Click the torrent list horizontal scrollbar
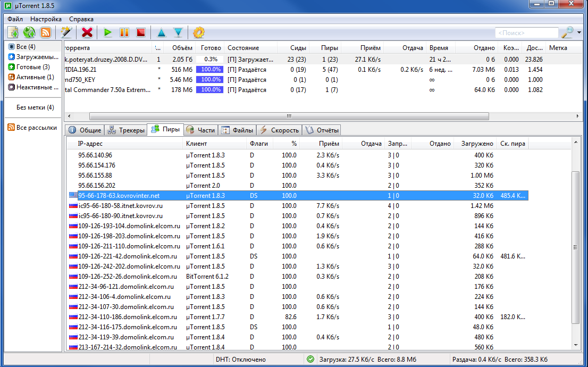 289,115
